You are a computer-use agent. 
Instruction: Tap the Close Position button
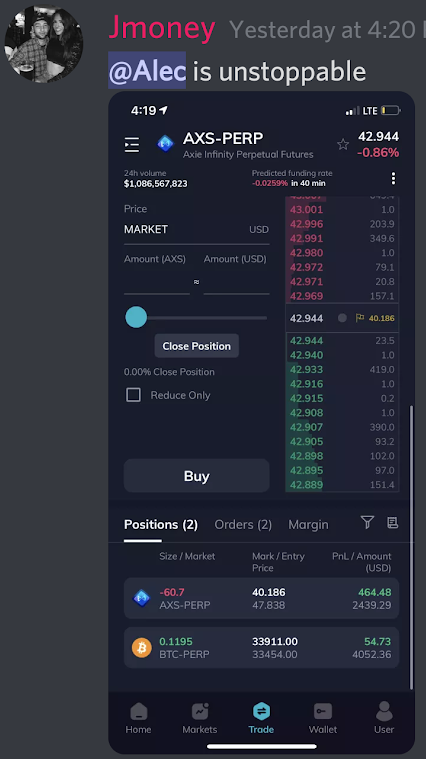(x=197, y=346)
